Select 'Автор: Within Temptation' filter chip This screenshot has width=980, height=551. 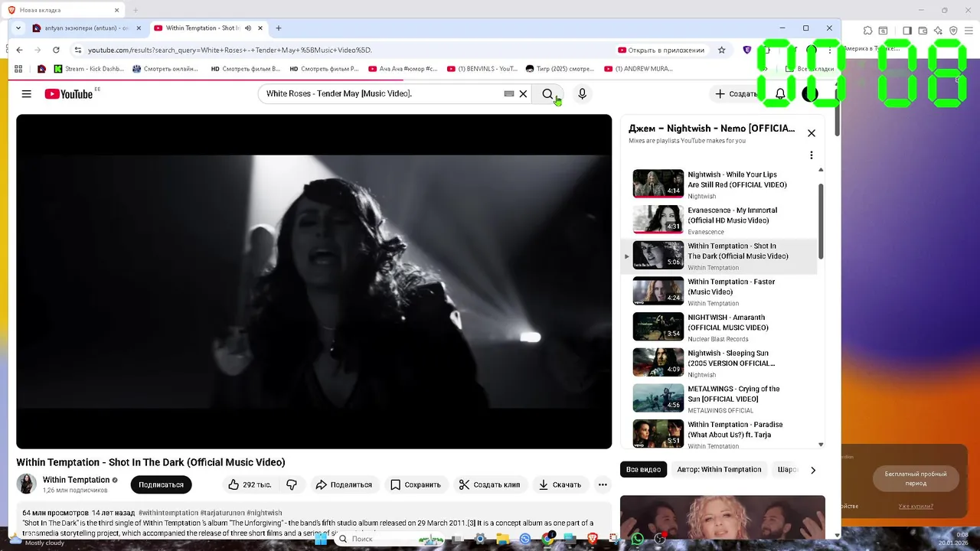719,470
